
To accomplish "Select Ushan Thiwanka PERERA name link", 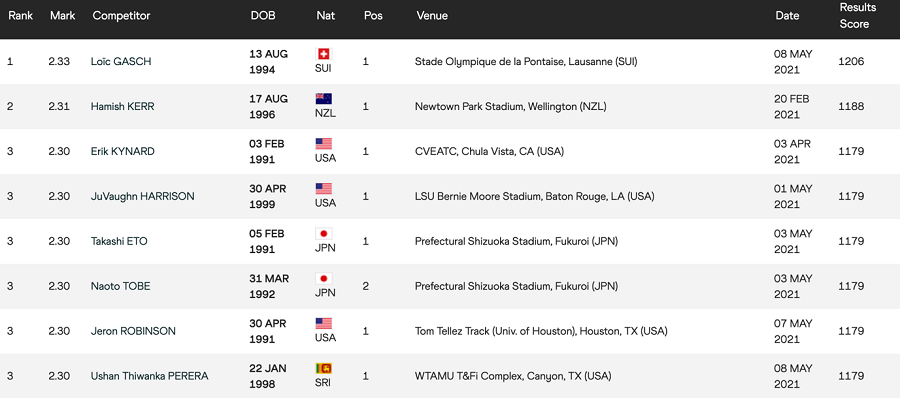I will click(x=149, y=376).
